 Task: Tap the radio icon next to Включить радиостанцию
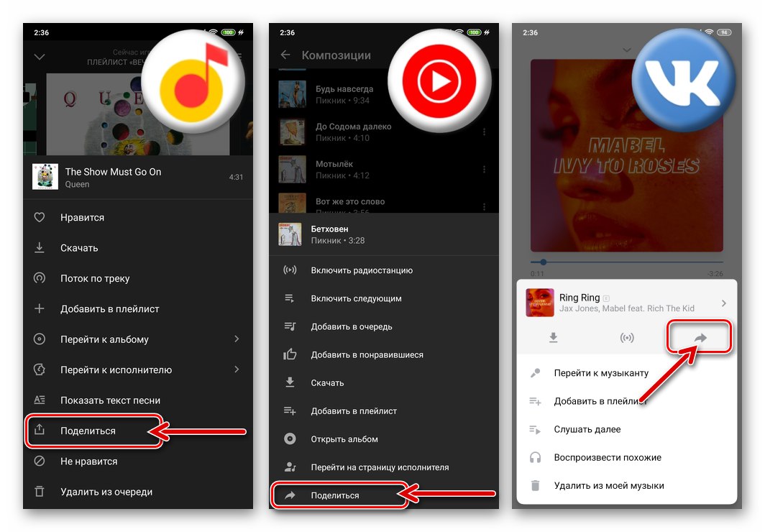click(x=290, y=270)
